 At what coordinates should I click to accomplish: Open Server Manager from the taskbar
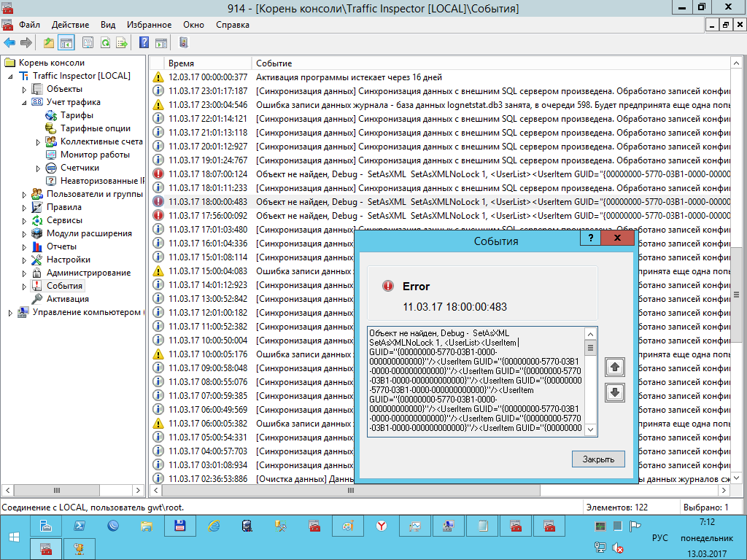(46, 526)
